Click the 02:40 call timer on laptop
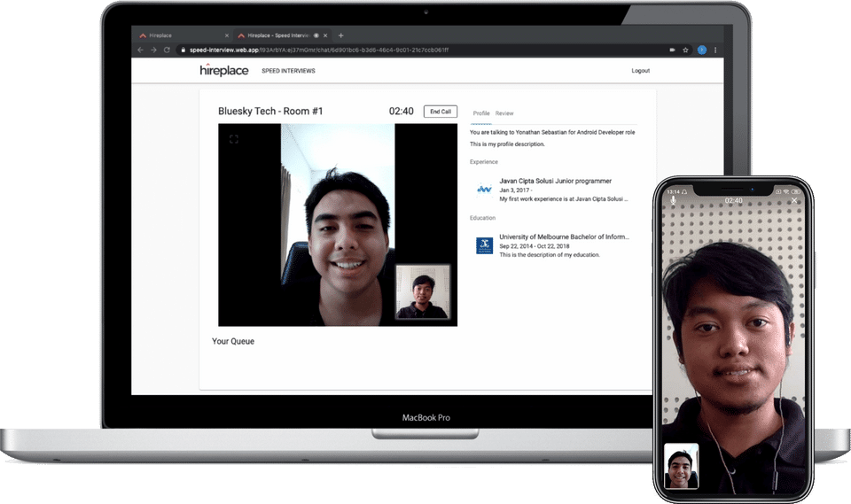Viewport: 851px width, 504px height. (401, 112)
